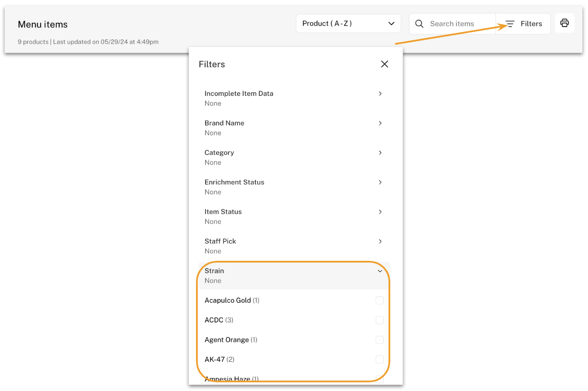The height and width of the screenshot is (391, 588).
Task: Click the search magnifier icon
Action: tap(419, 24)
